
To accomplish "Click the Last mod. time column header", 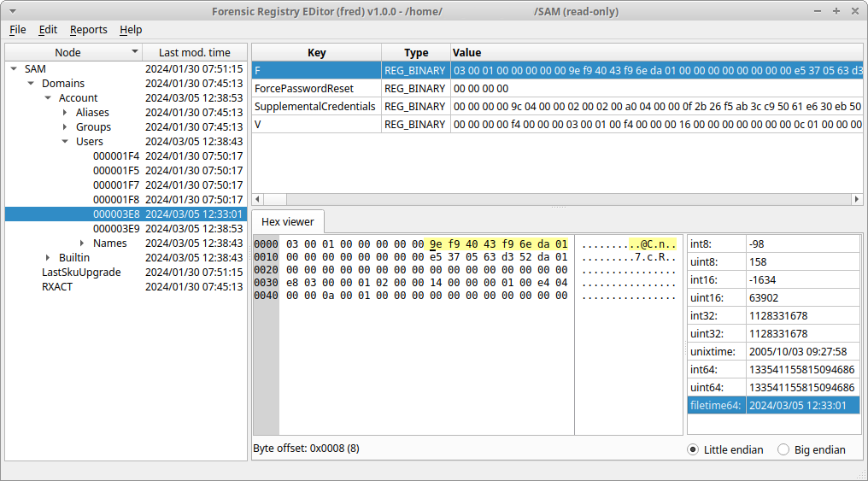I will click(194, 53).
